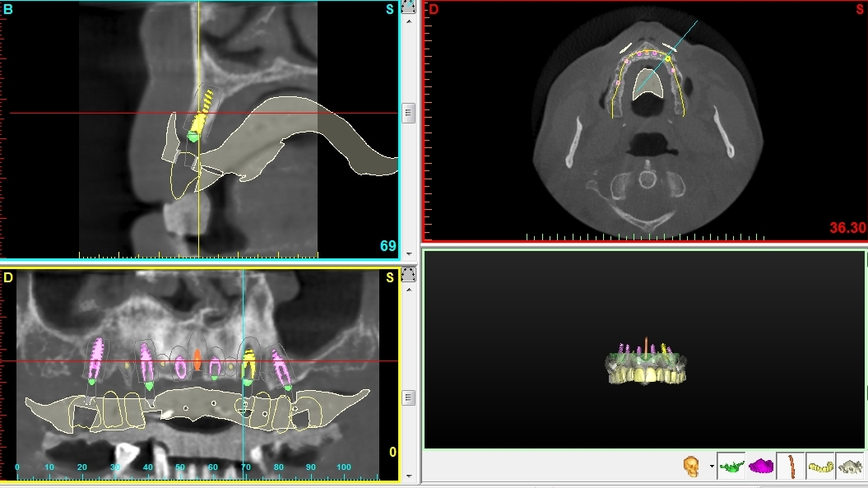Click the yellow S label of the panoramic view
Viewport: 868px width, 488px height.
pyautogui.click(x=390, y=277)
